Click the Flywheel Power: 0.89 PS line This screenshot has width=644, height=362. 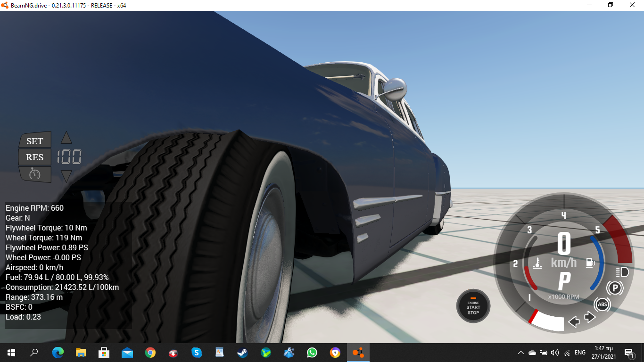(x=47, y=247)
